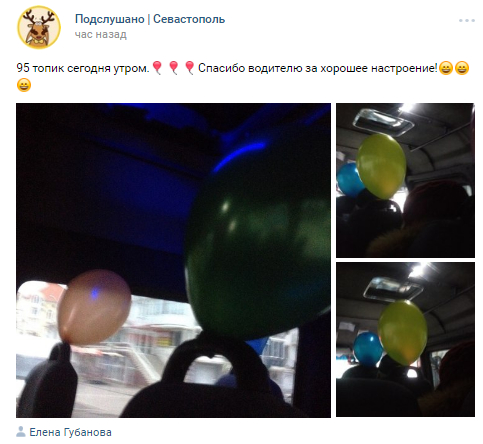
Task: Click the middle red balloon emoji
Action: coord(173,68)
